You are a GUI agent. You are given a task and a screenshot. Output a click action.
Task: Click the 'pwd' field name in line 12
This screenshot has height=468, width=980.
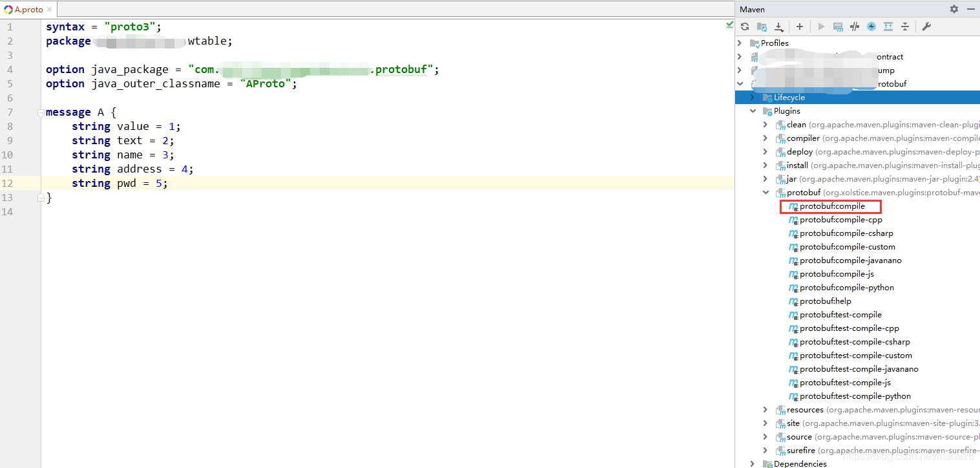coord(127,183)
